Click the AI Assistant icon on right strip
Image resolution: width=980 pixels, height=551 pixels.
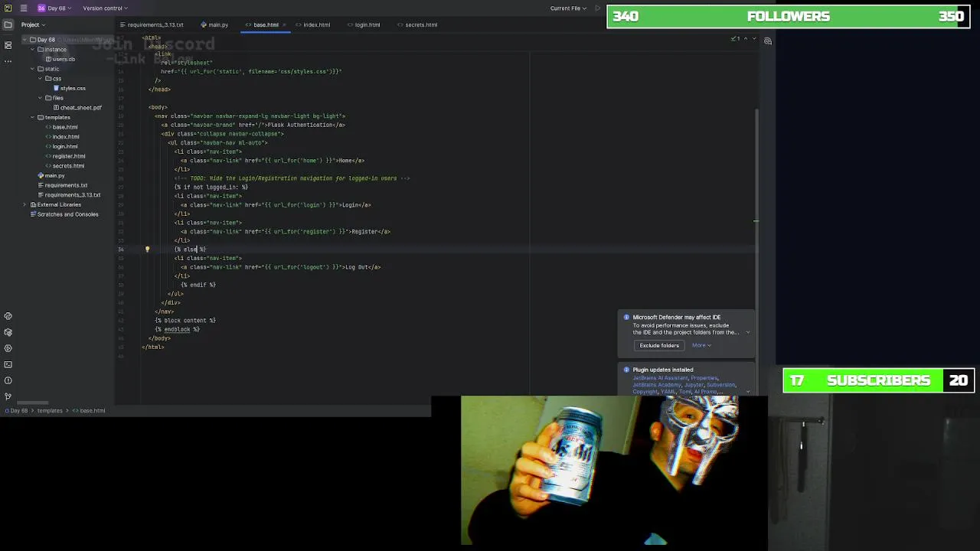pyautogui.click(x=768, y=41)
